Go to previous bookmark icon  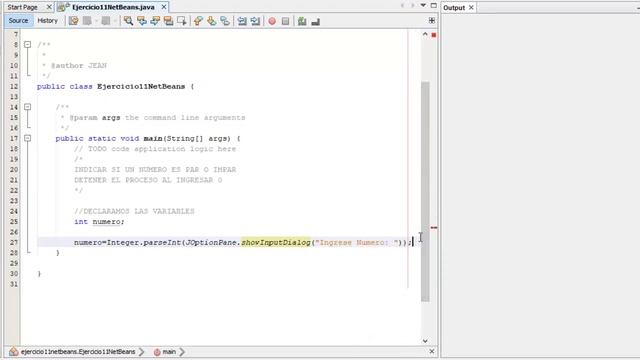(198, 21)
